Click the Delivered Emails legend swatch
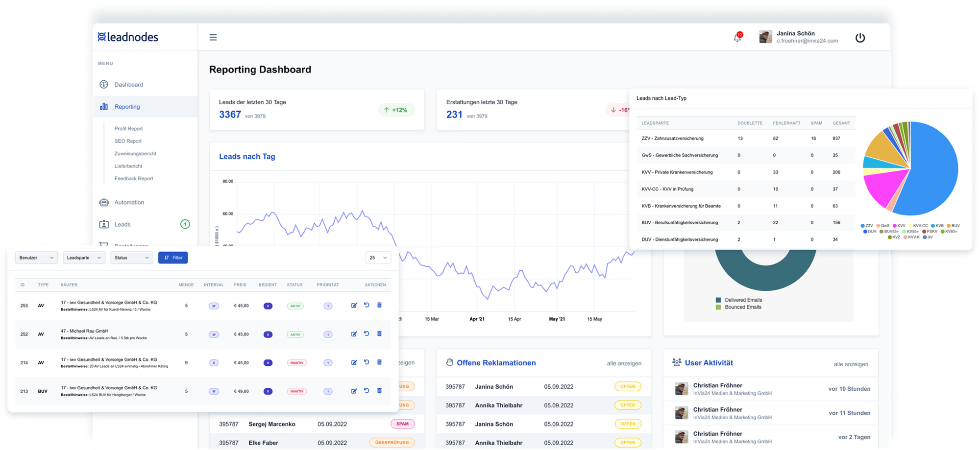 click(x=718, y=300)
